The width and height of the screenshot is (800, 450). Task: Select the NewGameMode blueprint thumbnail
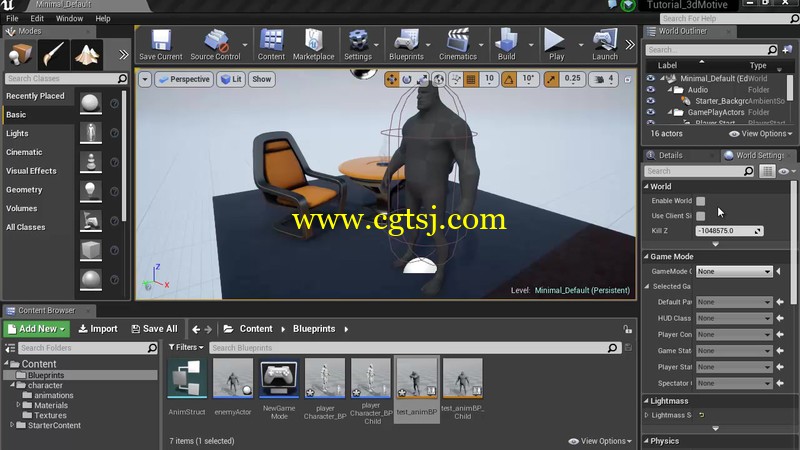tap(279, 378)
